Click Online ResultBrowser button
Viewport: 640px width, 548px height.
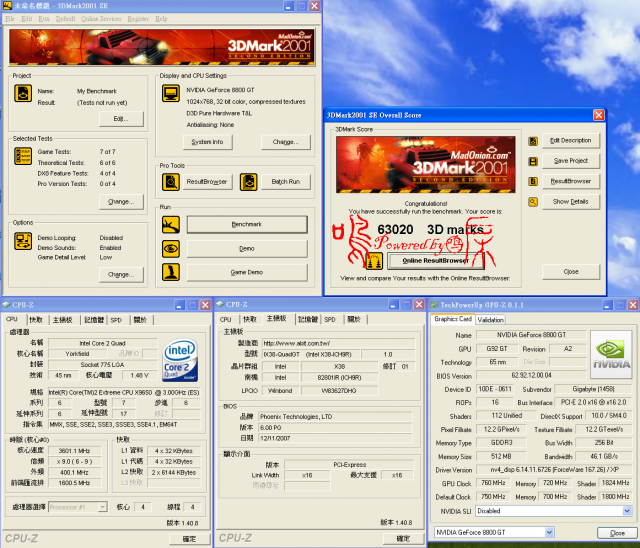tap(436, 261)
